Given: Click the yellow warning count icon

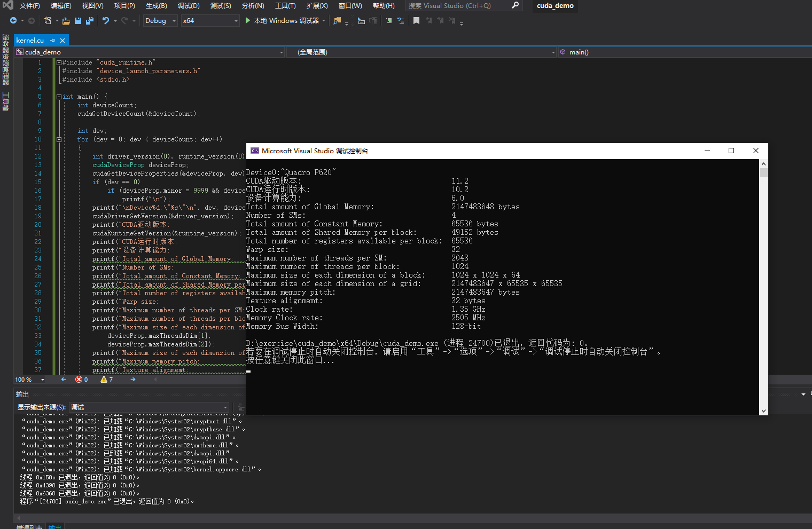Looking at the screenshot, I should coord(104,380).
